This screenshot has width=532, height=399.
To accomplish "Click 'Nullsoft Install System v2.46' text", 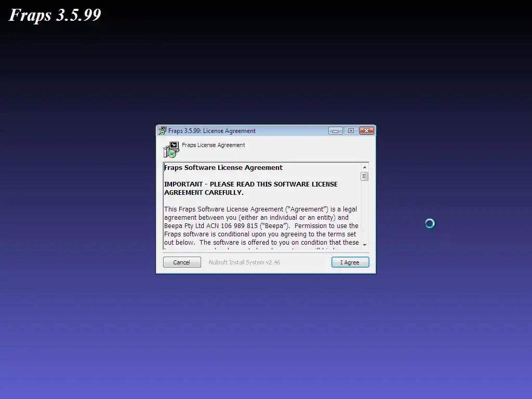I will 244,262.
